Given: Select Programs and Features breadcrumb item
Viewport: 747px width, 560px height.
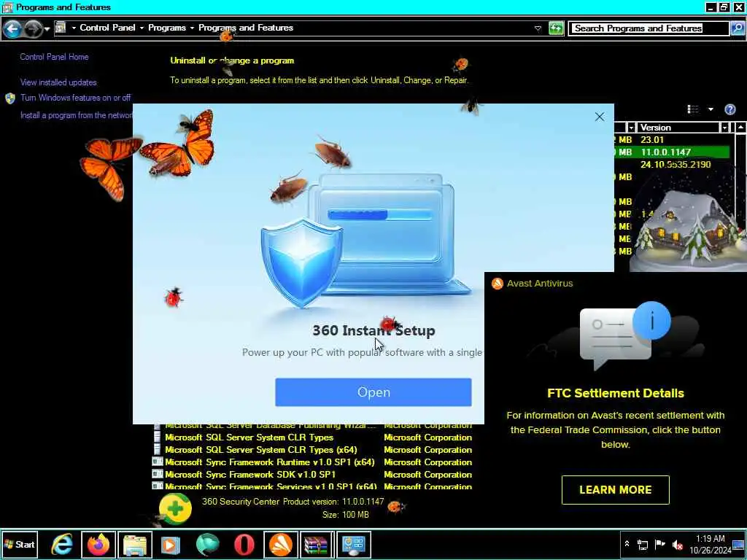Looking at the screenshot, I should [246, 28].
